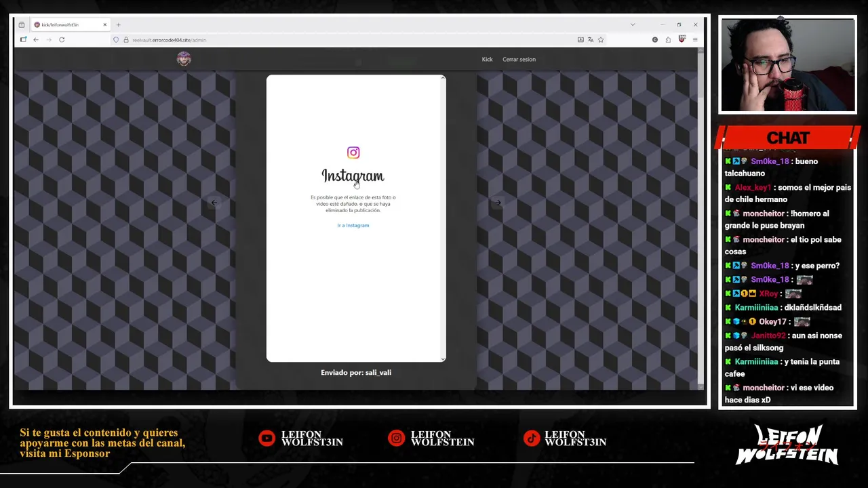Click emote image in XRoy's message
Image resolution: width=868 pixels, height=488 pixels.
coord(793,294)
